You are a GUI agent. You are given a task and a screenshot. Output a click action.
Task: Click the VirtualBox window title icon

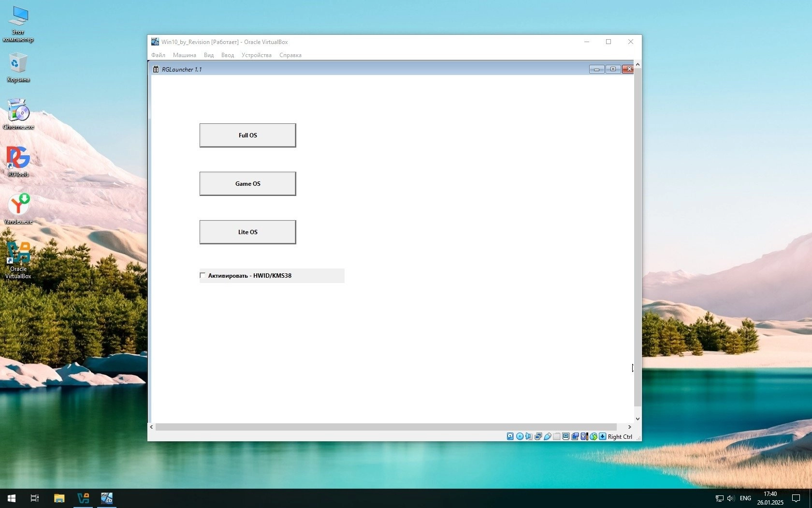pos(155,42)
